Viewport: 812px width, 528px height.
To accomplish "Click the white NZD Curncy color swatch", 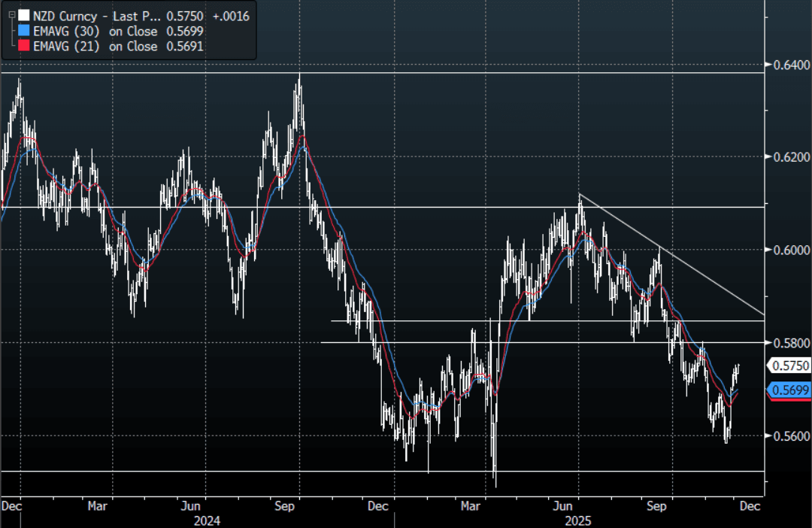I will point(24,15).
